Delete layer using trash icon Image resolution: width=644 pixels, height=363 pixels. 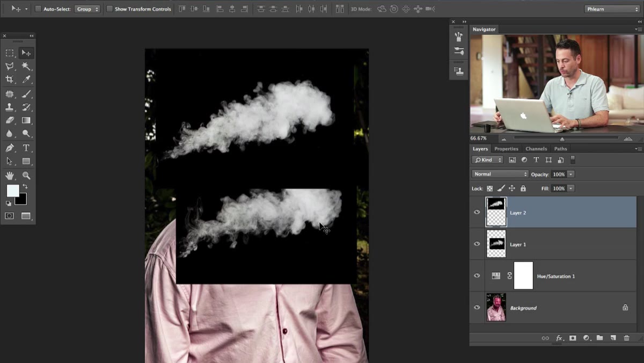click(x=626, y=338)
